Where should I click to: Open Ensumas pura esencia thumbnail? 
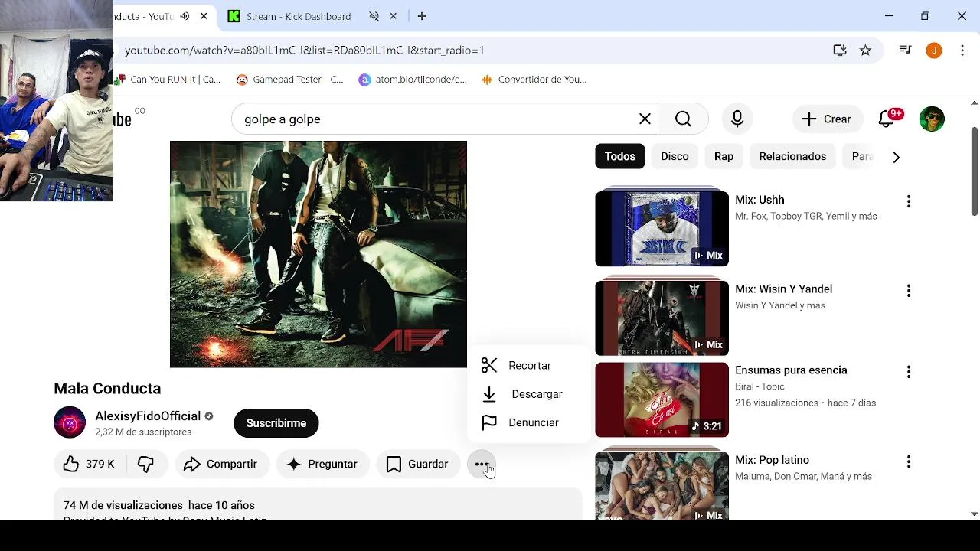(x=661, y=399)
